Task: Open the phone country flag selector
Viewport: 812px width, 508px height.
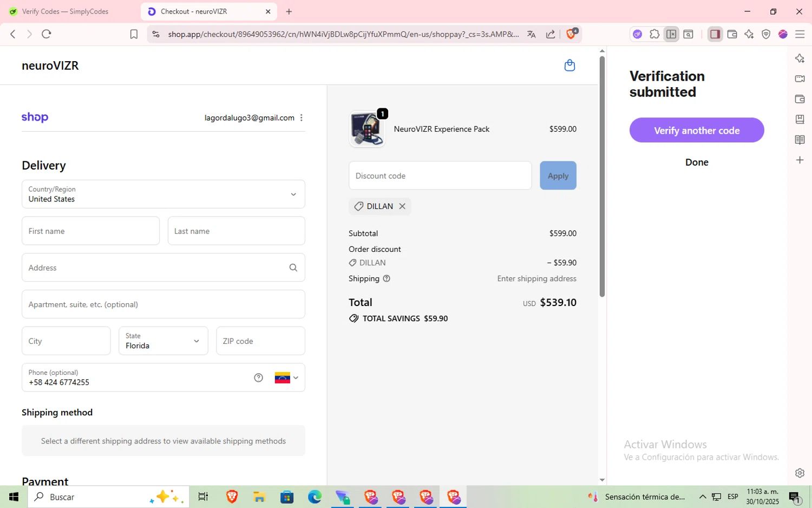Action: click(286, 377)
